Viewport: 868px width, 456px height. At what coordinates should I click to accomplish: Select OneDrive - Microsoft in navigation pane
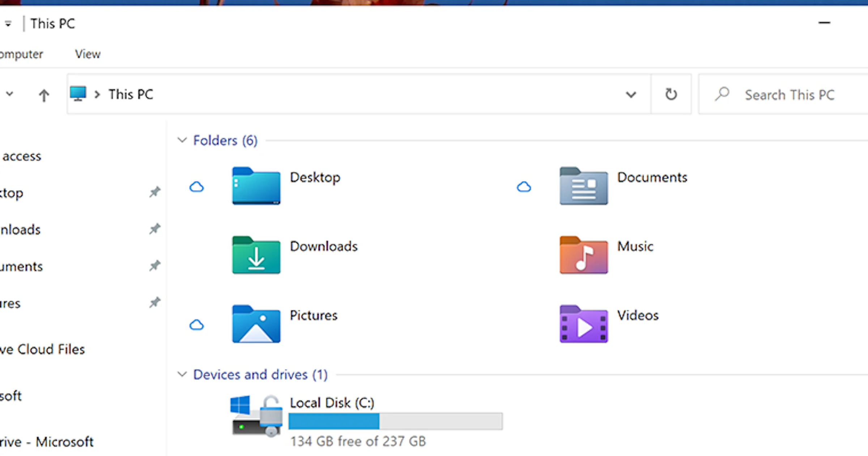[x=47, y=442]
